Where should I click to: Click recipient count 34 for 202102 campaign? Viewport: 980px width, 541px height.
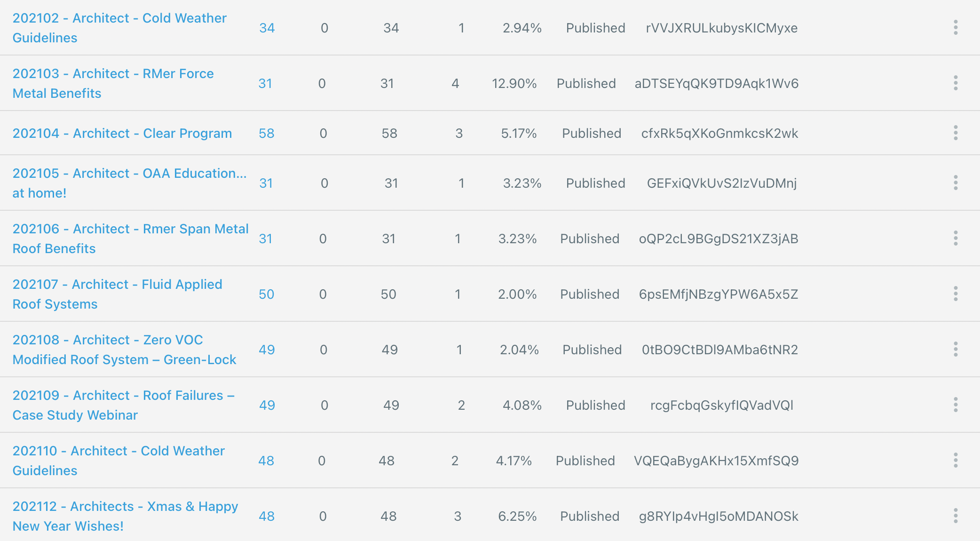pyautogui.click(x=267, y=28)
